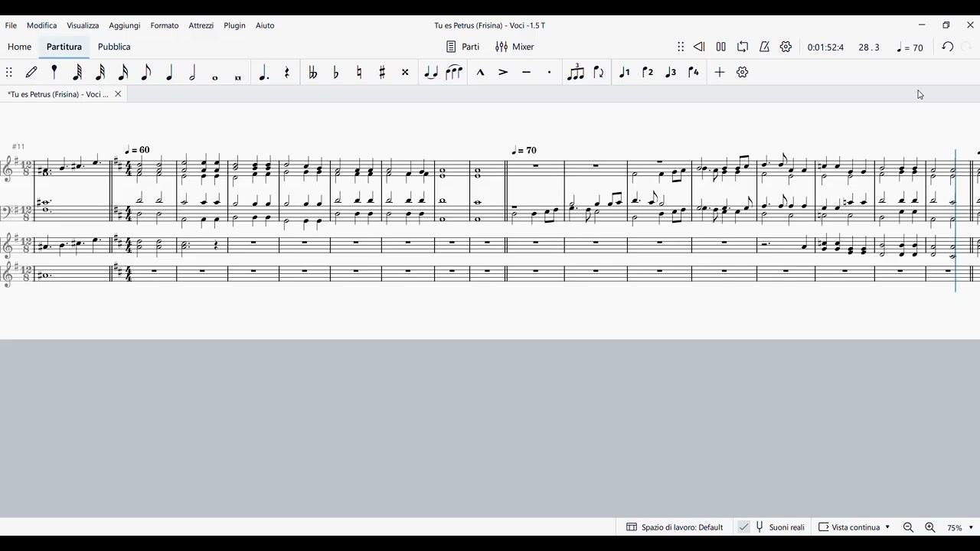Image resolution: width=980 pixels, height=551 pixels.
Task: Select the 64th note duration
Action: pyautogui.click(x=77, y=72)
